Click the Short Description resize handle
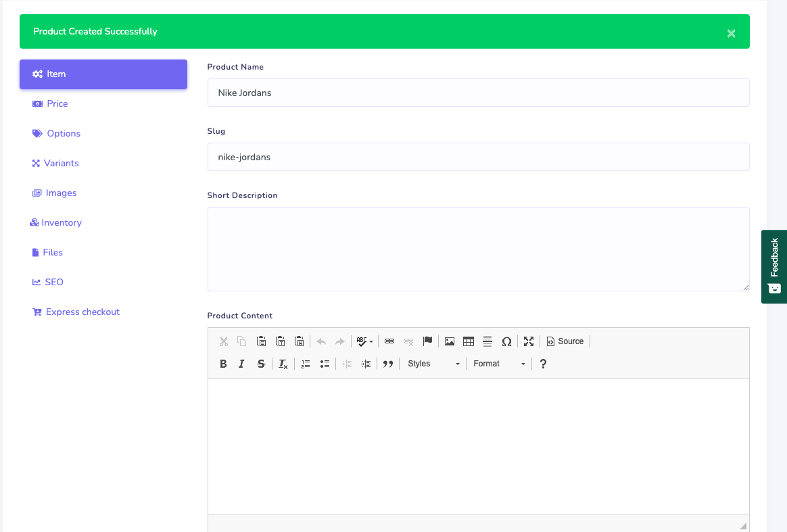The height and width of the screenshot is (532, 787). point(746,287)
